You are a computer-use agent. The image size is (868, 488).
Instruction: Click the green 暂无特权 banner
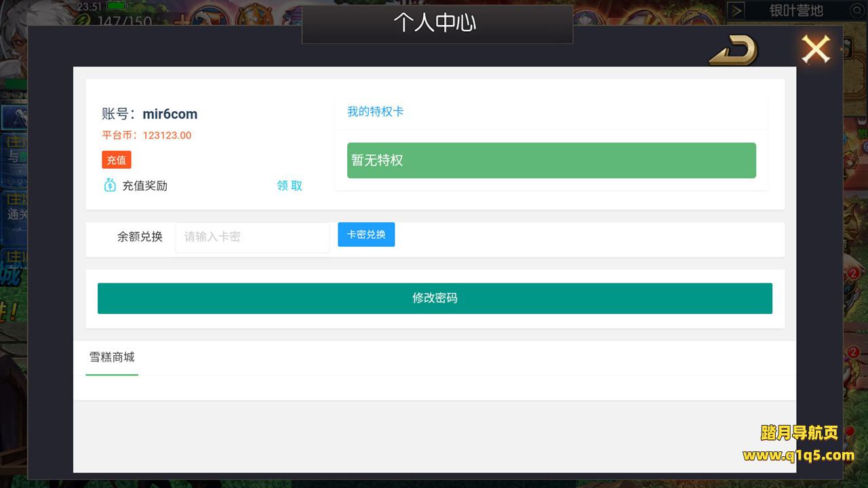coord(551,161)
